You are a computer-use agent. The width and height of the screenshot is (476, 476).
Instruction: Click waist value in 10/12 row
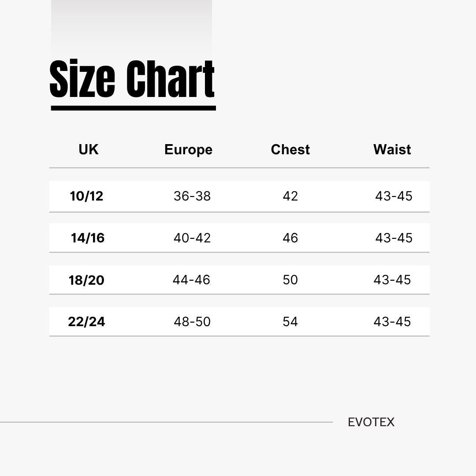[394, 196]
